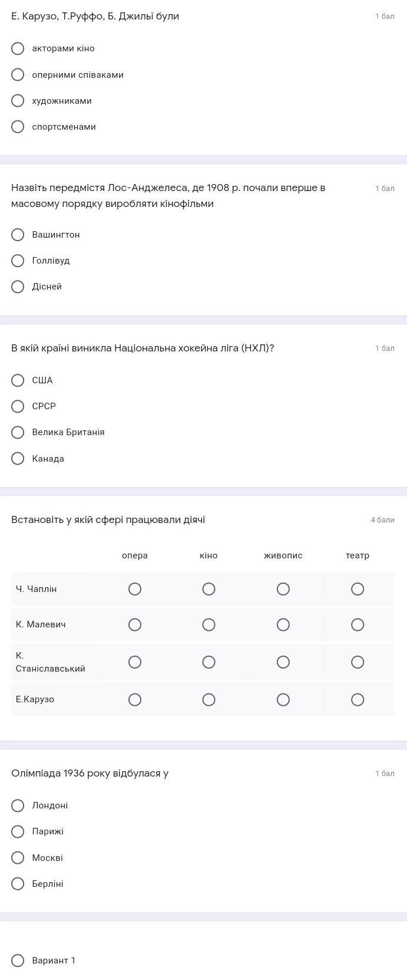This screenshot has width=407, height=980.
Task: Mark 'кіно' for Ч. Чаплін row
Action: coord(209,589)
